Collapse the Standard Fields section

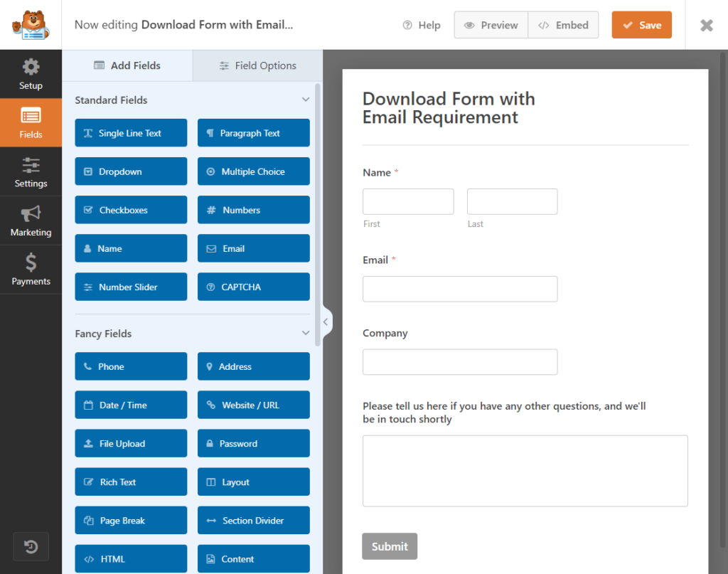coord(306,100)
